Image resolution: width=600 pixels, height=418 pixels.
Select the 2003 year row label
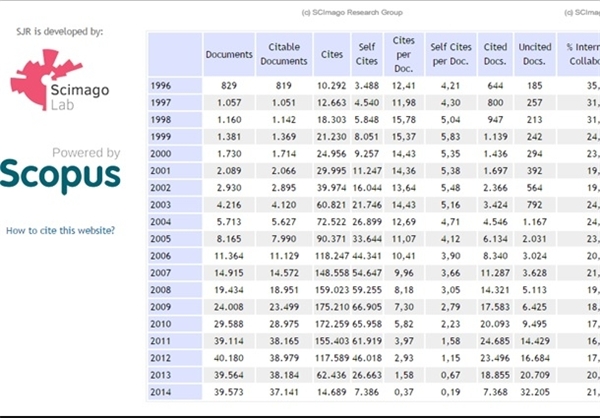[x=175, y=205]
